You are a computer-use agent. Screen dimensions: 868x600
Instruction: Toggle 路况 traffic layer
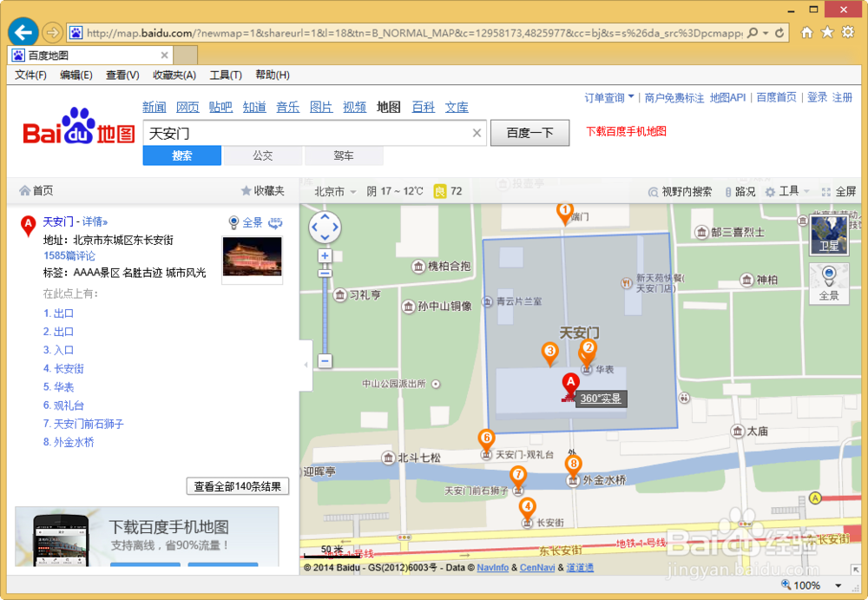740,192
